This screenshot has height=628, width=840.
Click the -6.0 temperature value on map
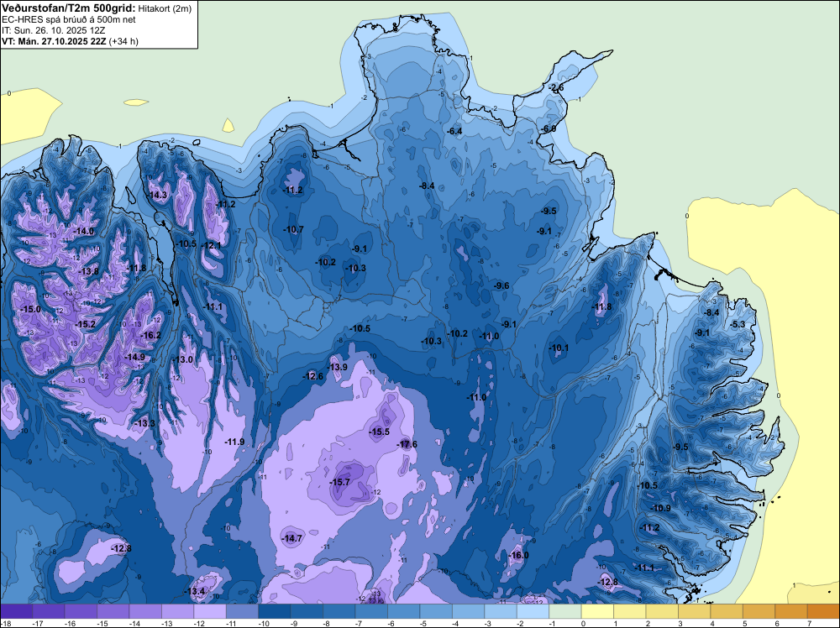(548, 129)
